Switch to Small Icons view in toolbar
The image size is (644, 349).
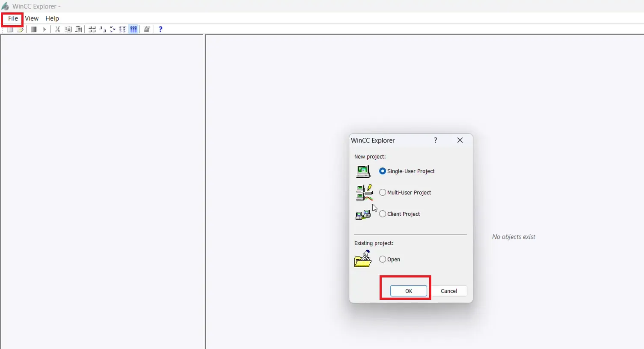(103, 29)
